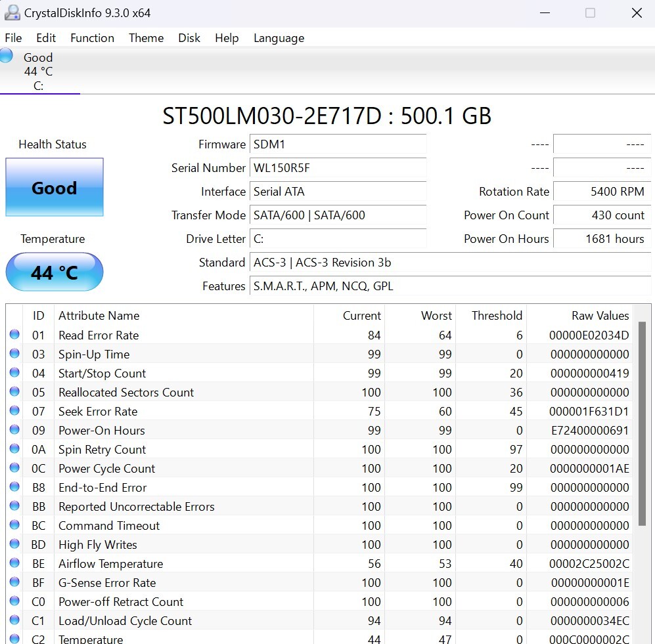Click the Current column header

pyautogui.click(x=350, y=316)
